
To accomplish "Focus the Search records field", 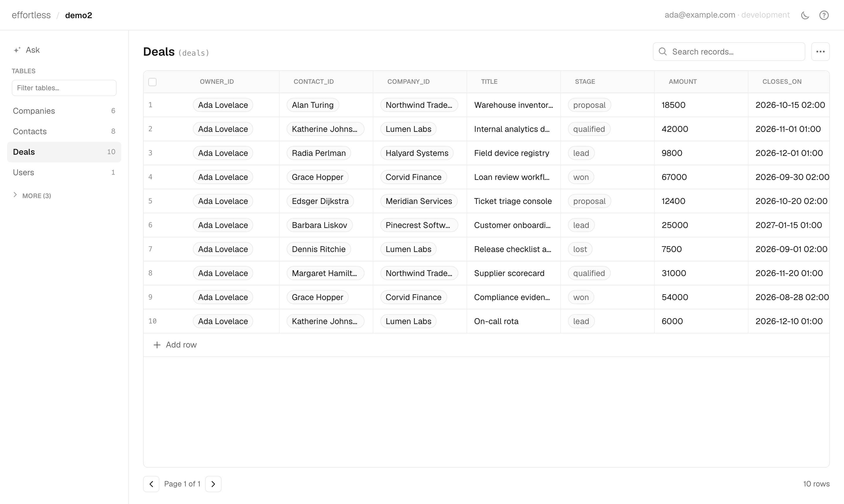I will tap(729, 52).
